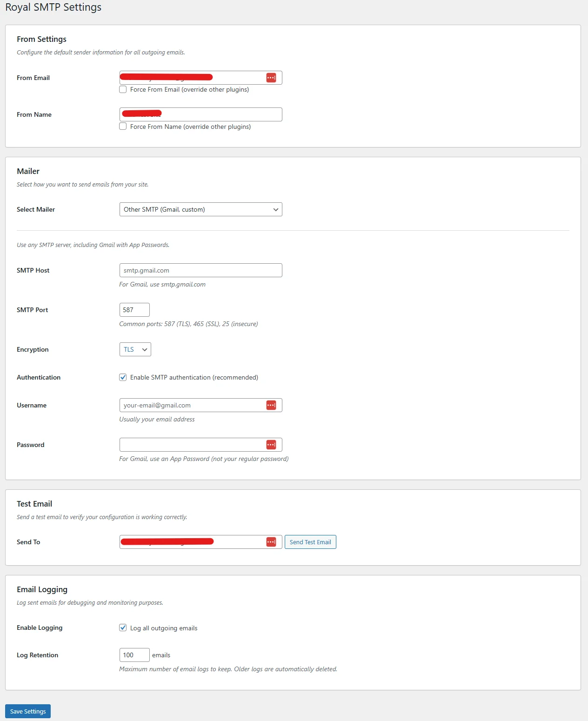The height and width of the screenshot is (721, 588).
Task: Open the Encryption dropdown showing TLS
Action: [x=135, y=349]
